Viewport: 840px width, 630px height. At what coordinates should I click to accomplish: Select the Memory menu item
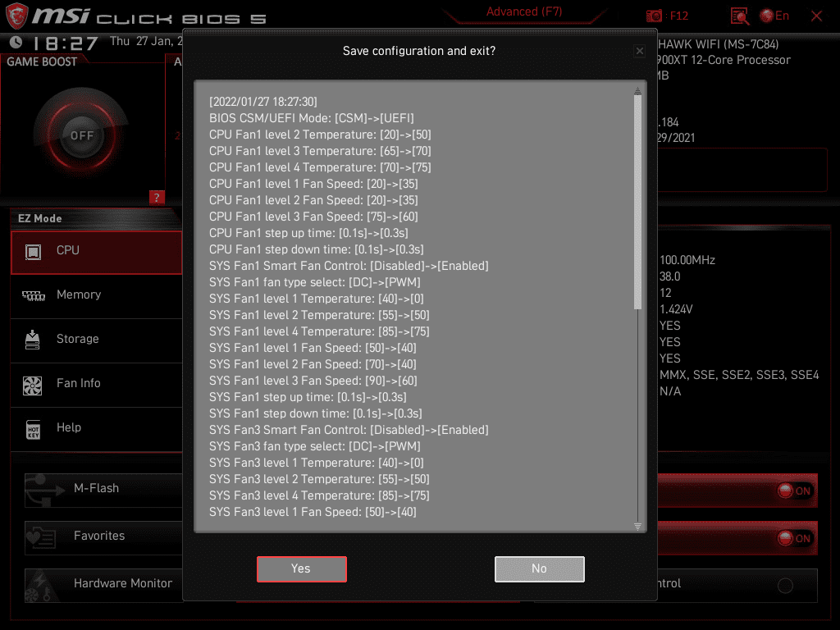coord(97,295)
